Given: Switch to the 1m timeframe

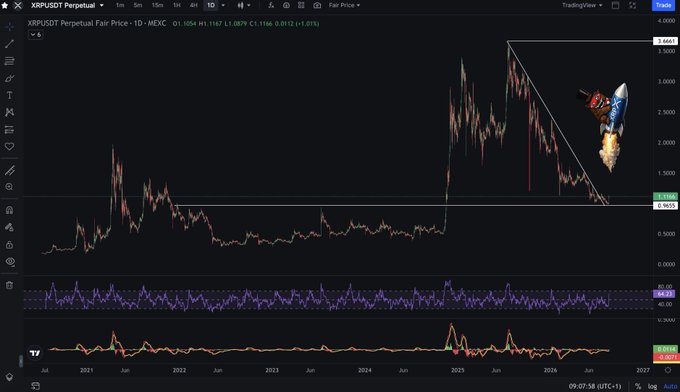Looking at the screenshot, I should (x=120, y=5).
